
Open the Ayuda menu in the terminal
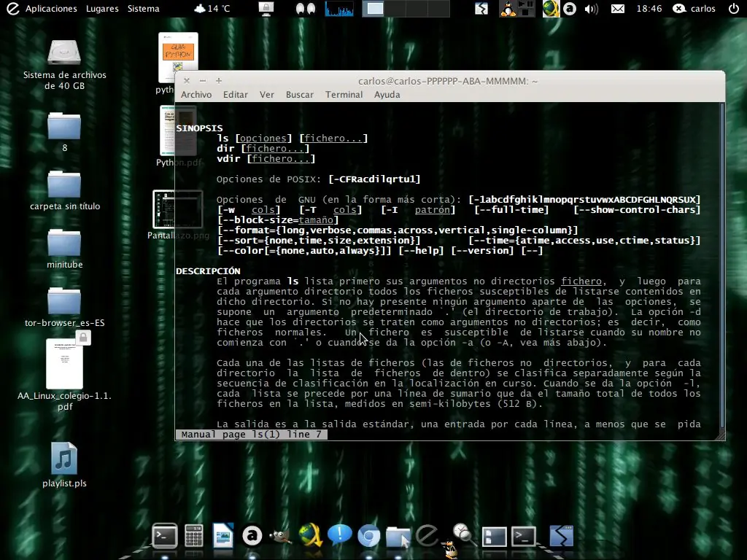coord(387,94)
